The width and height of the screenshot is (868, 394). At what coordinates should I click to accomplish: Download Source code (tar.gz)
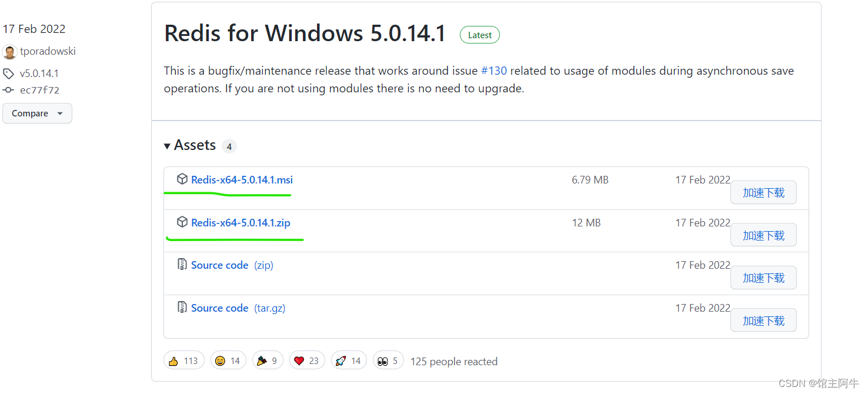pyautogui.click(x=238, y=308)
